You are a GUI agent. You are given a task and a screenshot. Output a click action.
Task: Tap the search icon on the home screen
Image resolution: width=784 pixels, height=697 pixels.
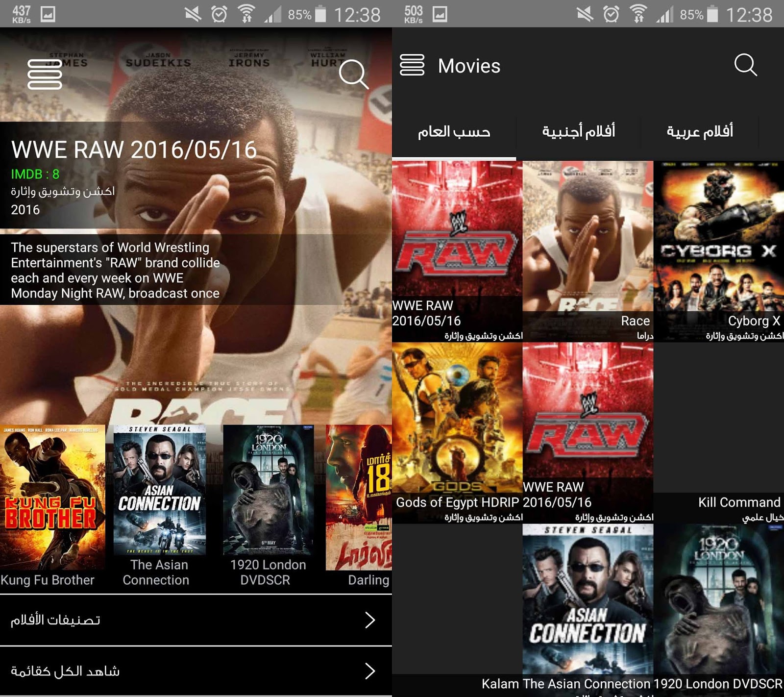[x=353, y=74]
